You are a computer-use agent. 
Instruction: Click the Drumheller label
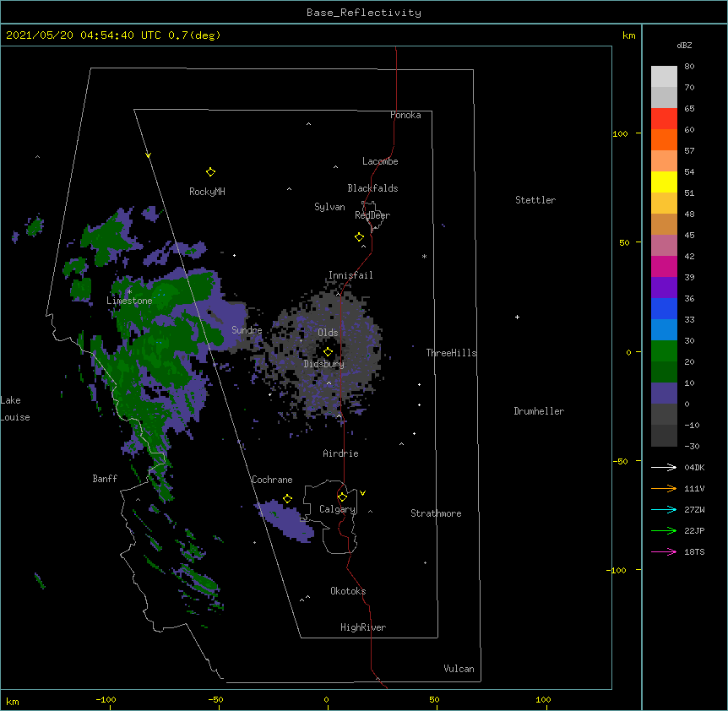pyautogui.click(x=539, y=411)
